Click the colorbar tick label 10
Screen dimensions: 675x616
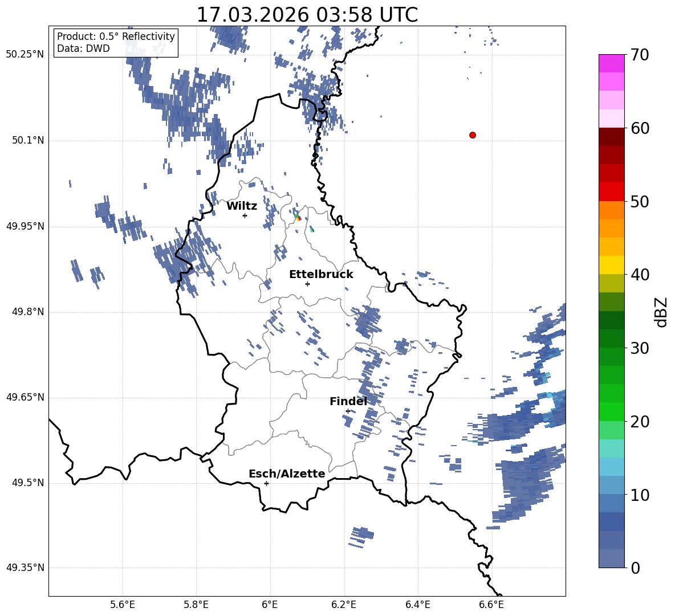coord(640,495)
